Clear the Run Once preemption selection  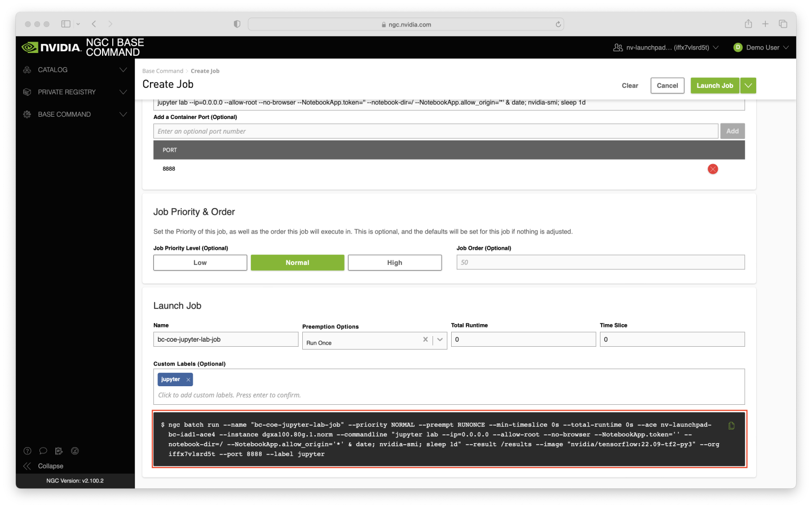[425, 339]
